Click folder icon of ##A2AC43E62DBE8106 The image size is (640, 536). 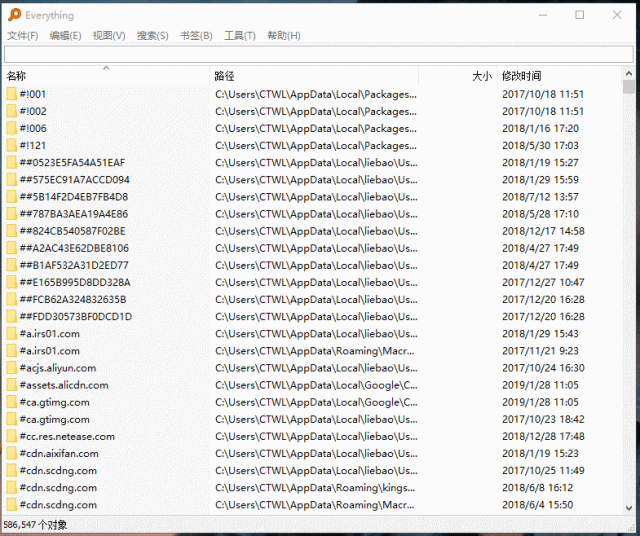click(x=11, y=248)
